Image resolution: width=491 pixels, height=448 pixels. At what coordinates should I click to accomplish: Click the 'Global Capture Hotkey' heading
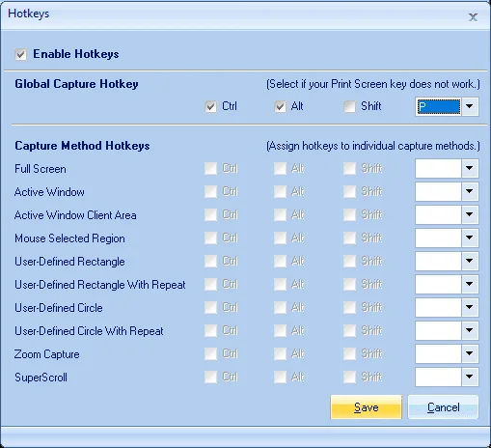(x=76, y=84)
